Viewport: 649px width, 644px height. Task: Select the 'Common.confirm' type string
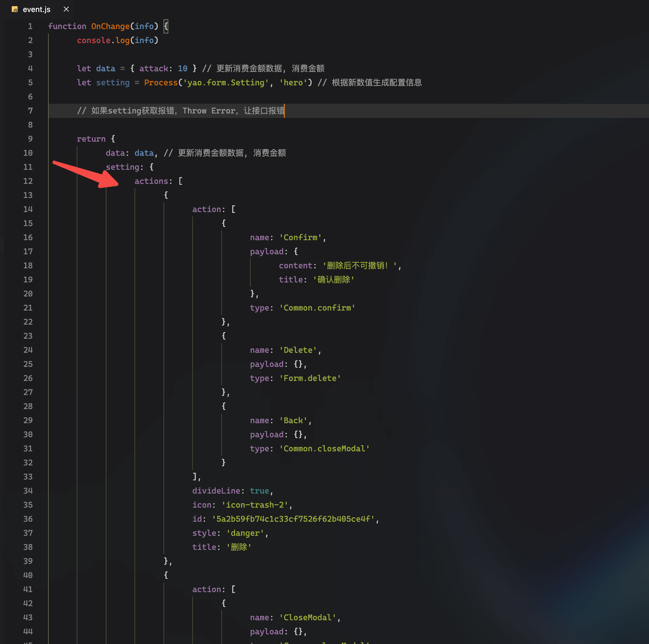pos(317,308)
